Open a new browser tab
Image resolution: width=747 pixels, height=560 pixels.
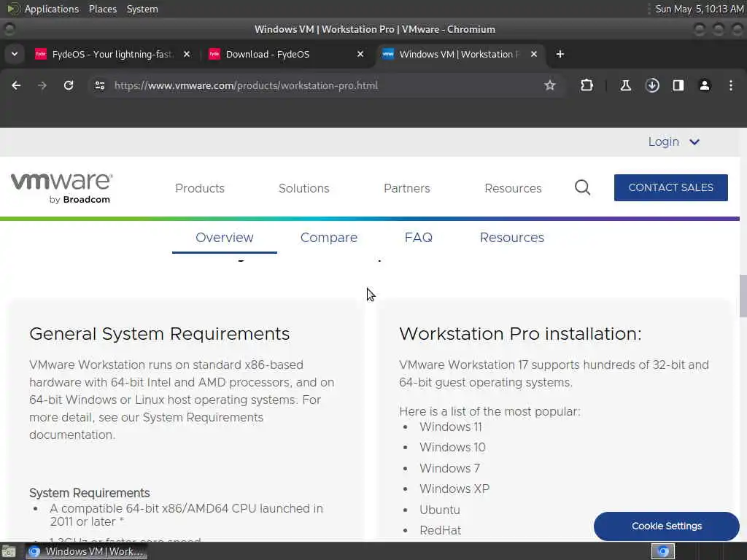click(560, 54)
